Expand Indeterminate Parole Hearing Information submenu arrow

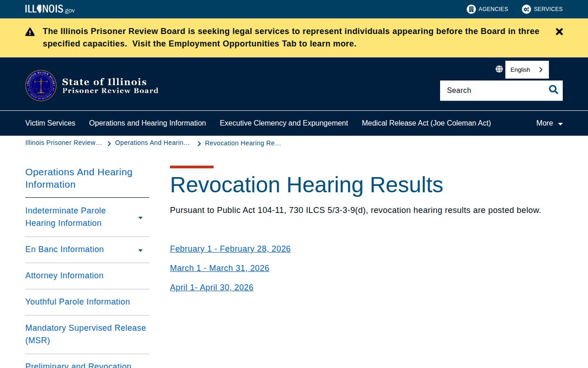[x=141, y=218]
